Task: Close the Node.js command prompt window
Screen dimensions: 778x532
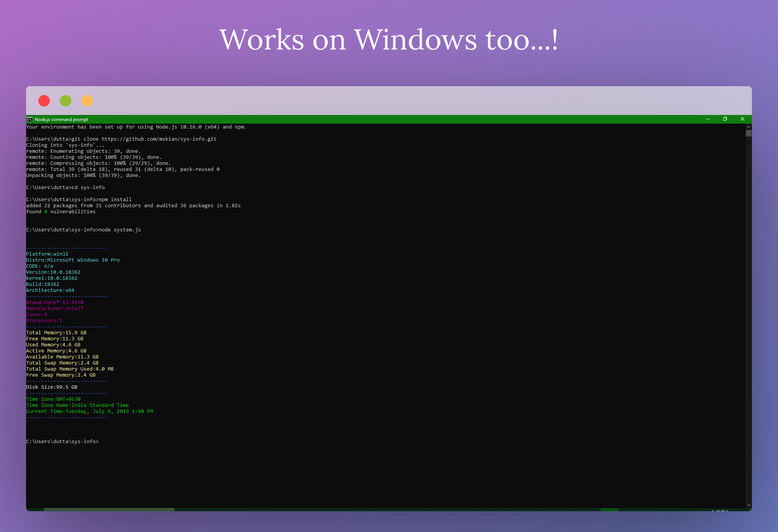Action: 742,119
